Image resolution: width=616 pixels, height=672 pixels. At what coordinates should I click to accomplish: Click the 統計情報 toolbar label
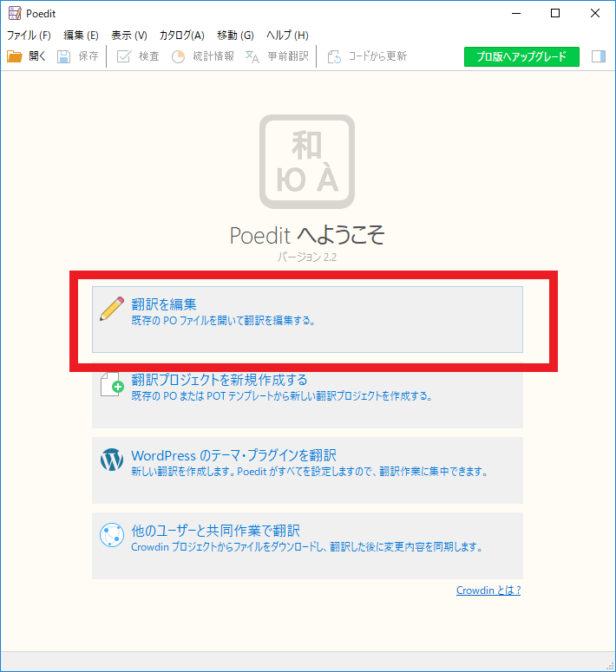[213, 56]
